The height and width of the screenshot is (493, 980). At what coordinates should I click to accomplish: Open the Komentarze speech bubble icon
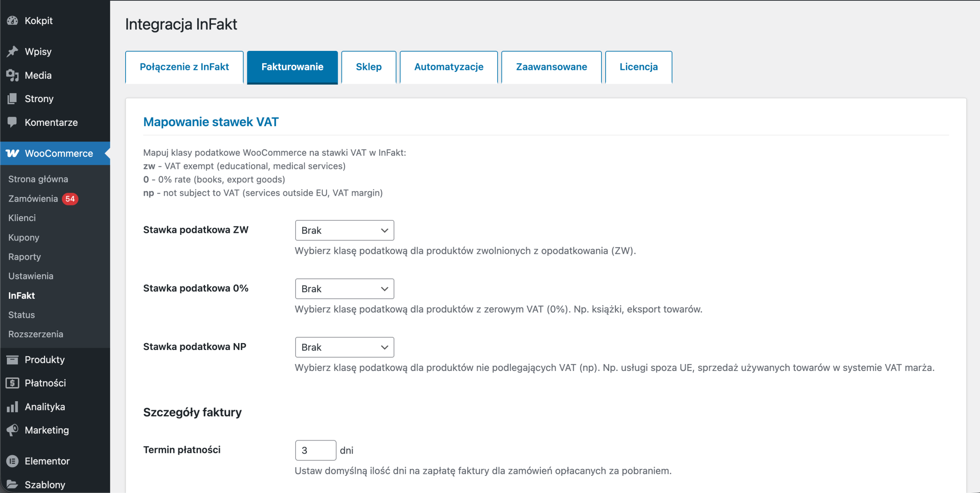(13, 122)
